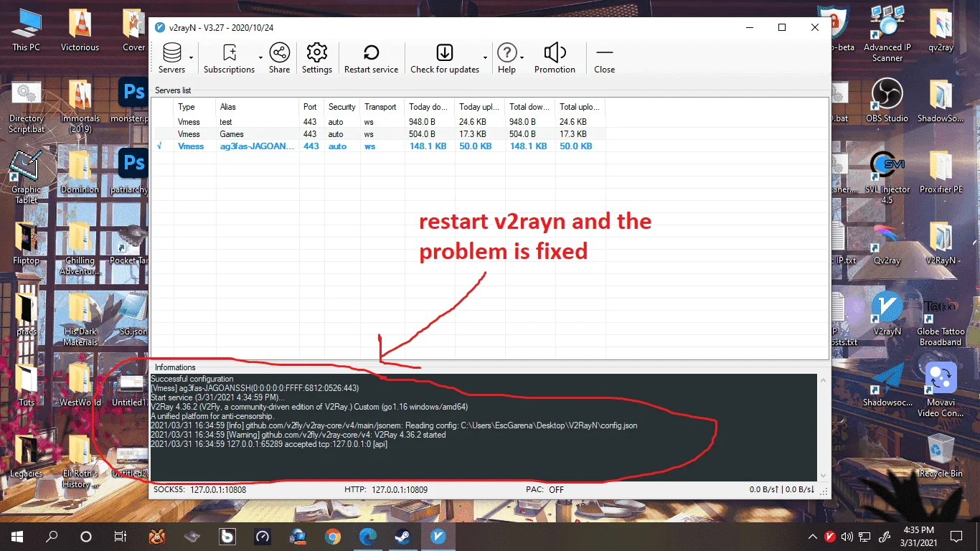Screen dimensions: 980x551
Task: Click the Informations log scrollbar down arrow
Action: [x=822, y=476]
